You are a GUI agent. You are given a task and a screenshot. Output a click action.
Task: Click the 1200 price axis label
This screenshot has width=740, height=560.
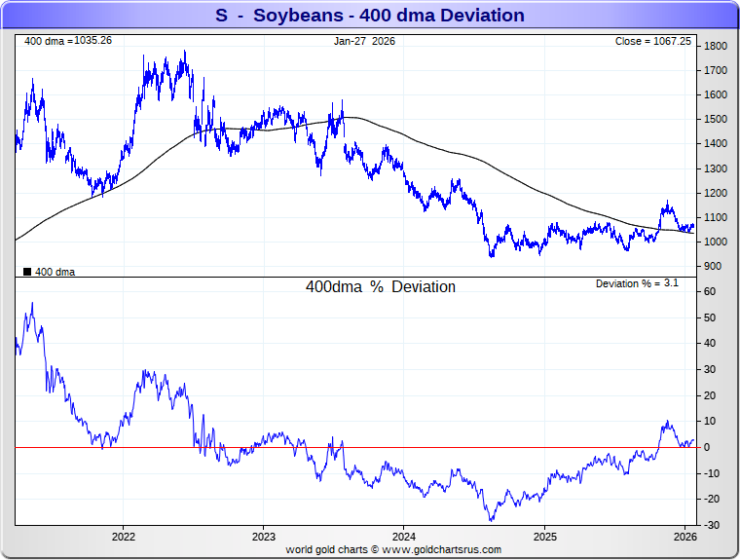(x=716, y=193)
